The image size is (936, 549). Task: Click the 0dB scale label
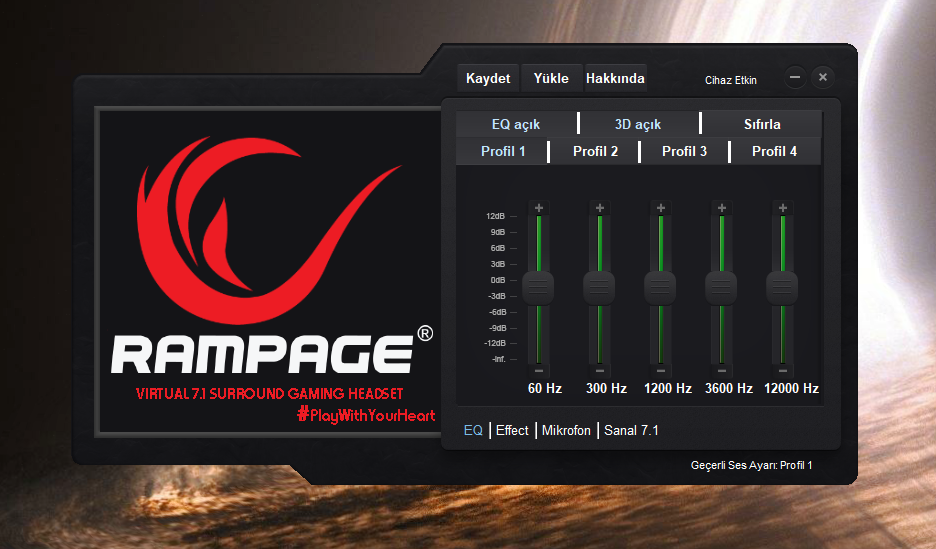tap(498, 280)
